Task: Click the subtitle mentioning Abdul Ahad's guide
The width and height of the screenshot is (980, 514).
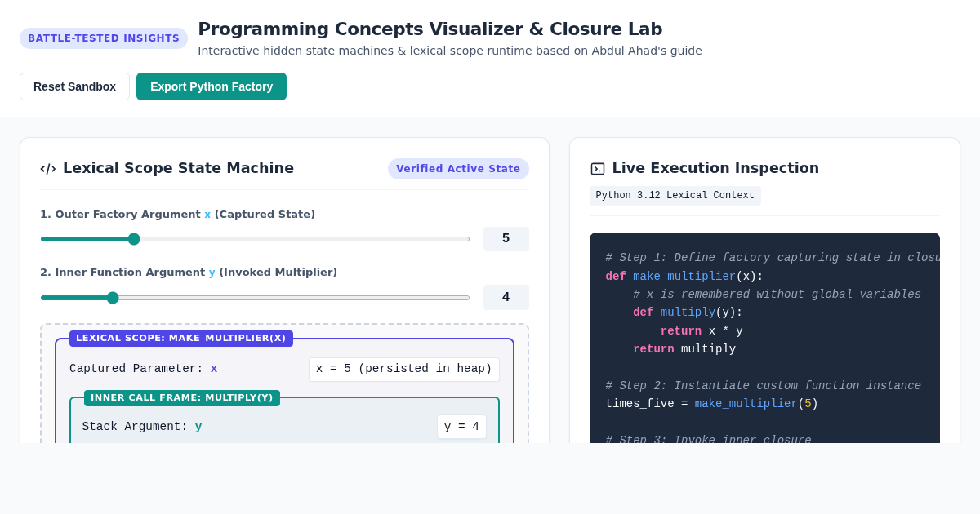Action: tap(450, 51)
